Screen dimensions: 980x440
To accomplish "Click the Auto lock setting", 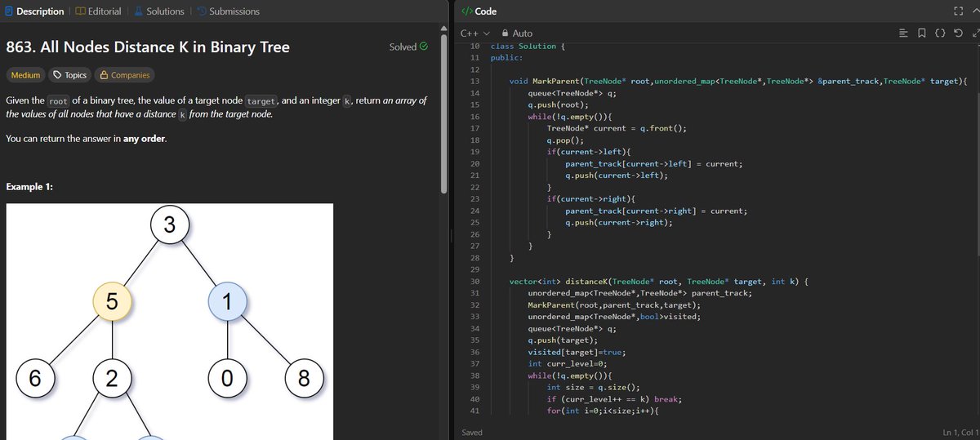I will point(518,33).
